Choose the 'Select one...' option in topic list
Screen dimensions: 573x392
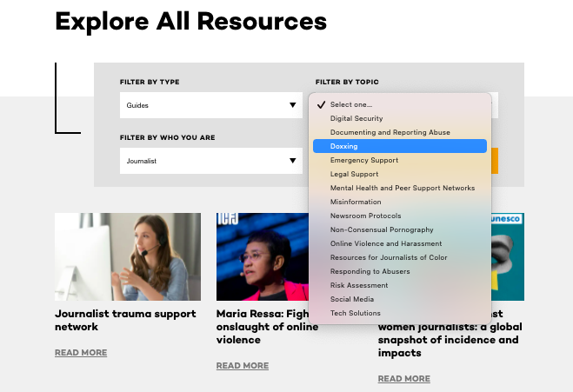coord(400,104)
